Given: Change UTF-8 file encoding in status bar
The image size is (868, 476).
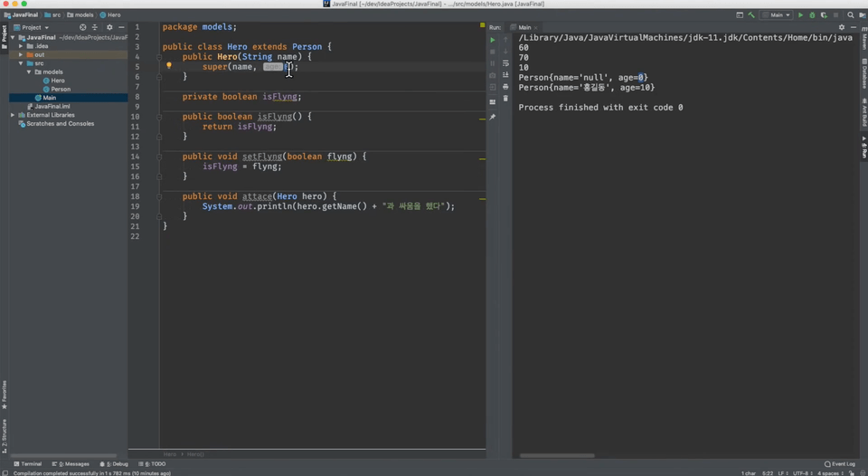Looking at the screenshot, I should click(x=803, y=473).
